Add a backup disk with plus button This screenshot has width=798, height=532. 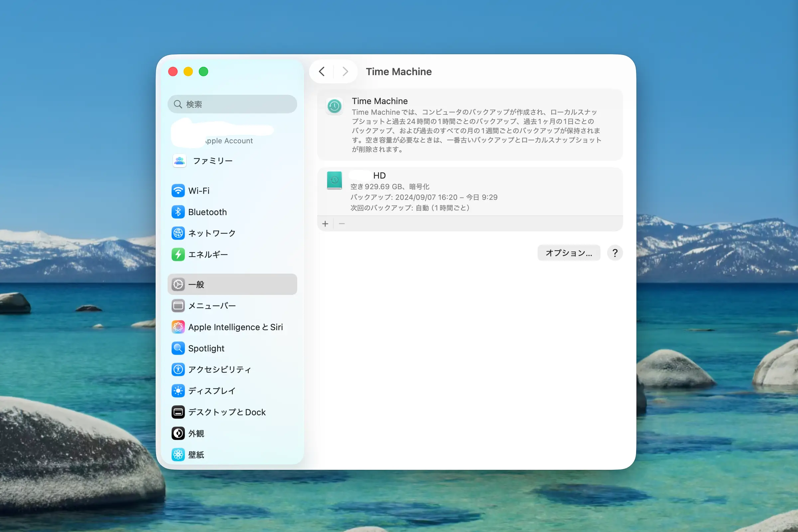(325, 223)
